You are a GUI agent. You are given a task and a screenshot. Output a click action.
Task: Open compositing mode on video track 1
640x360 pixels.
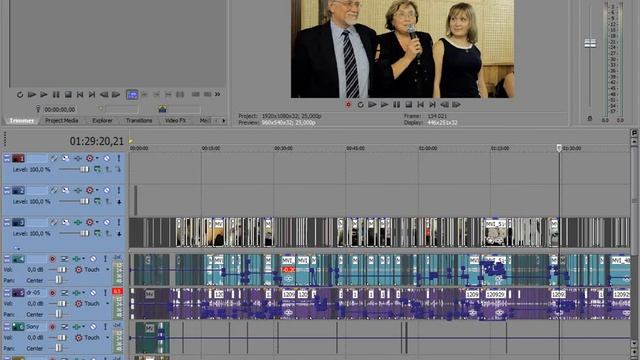tap(97, 169)
